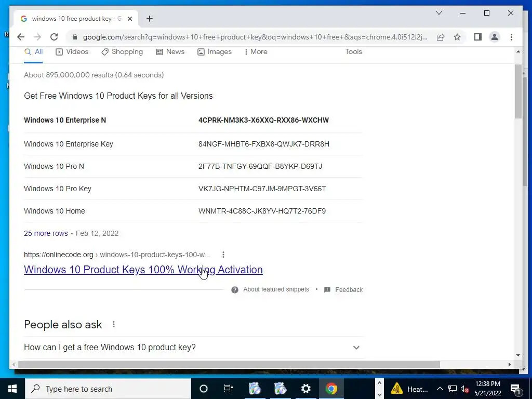Click the horizontal scrollbar thumb

tap(229, 364)
